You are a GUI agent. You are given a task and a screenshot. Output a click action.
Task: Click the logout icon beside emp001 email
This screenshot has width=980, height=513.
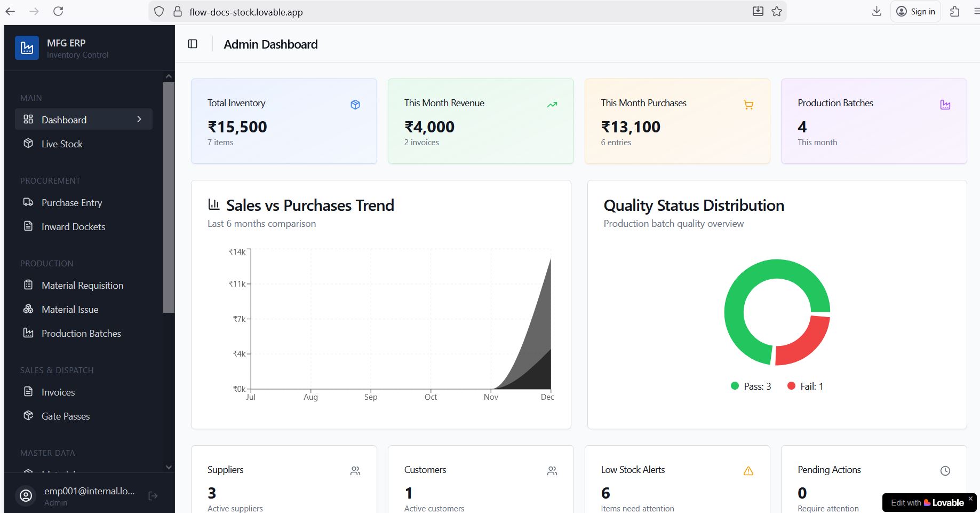pyautogui.click(x=153, y=496)
